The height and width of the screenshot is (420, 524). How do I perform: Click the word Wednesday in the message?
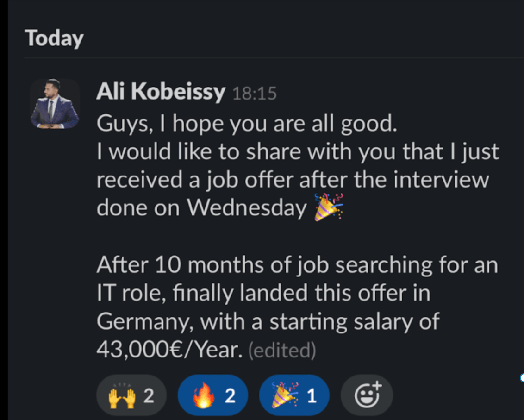[x=247, y=208]
